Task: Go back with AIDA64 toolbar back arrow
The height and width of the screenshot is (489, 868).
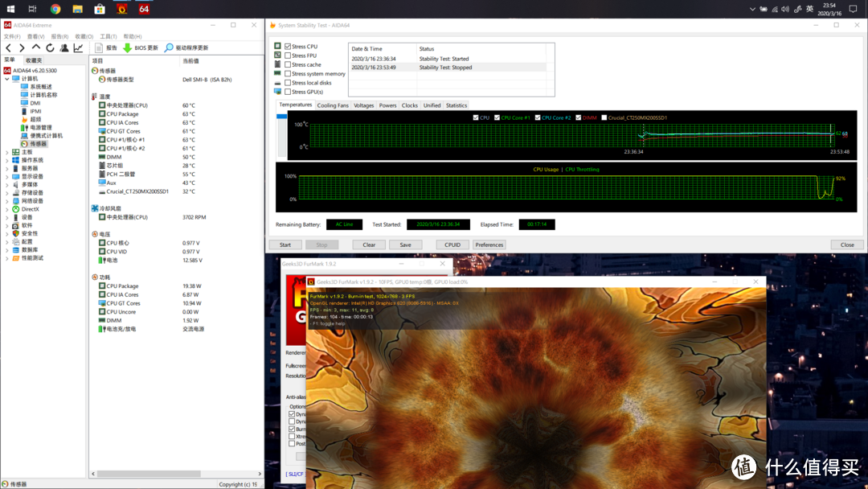Action: [x=8, y=48]
